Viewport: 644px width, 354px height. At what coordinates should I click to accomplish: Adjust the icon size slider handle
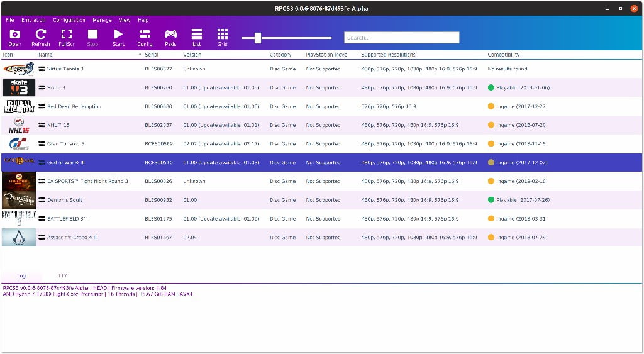(x=257, y=38)
